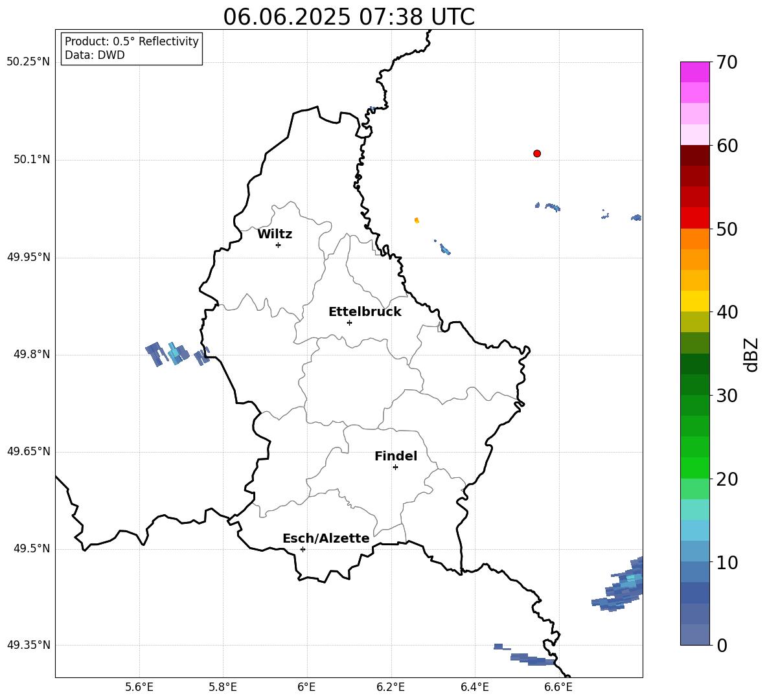
Task: Click the light blue colorbar segment above 10
Action: [694, 551]
